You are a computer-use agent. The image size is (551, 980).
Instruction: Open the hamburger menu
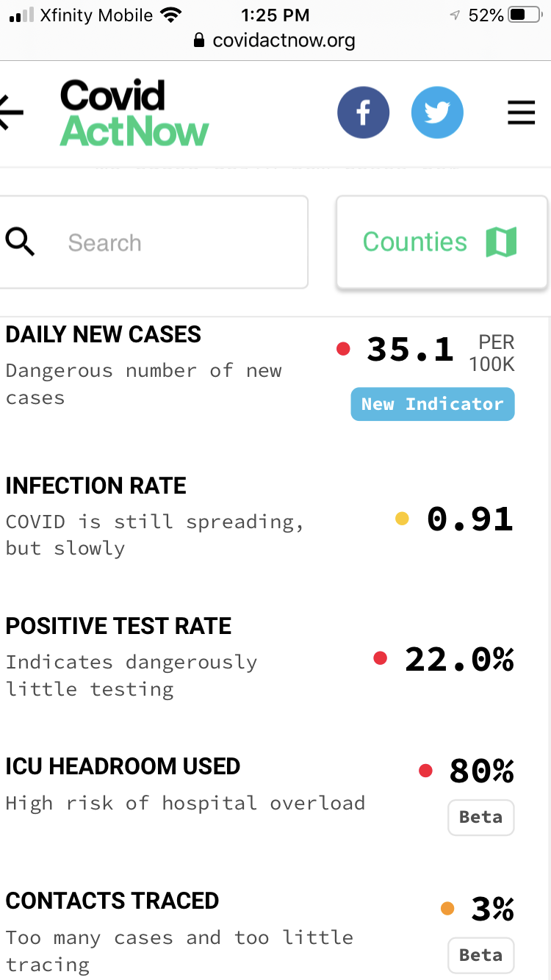click(x=521, y=112)
